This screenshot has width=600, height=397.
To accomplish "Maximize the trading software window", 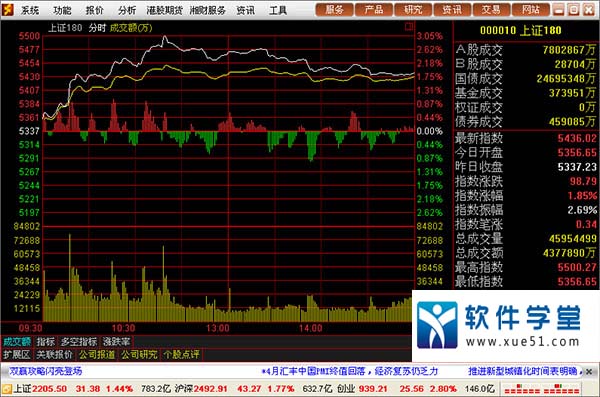I will coord(573,10).
